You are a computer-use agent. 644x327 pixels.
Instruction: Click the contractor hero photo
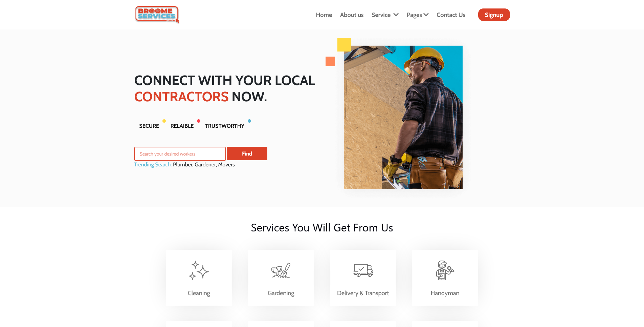(403, 117)
